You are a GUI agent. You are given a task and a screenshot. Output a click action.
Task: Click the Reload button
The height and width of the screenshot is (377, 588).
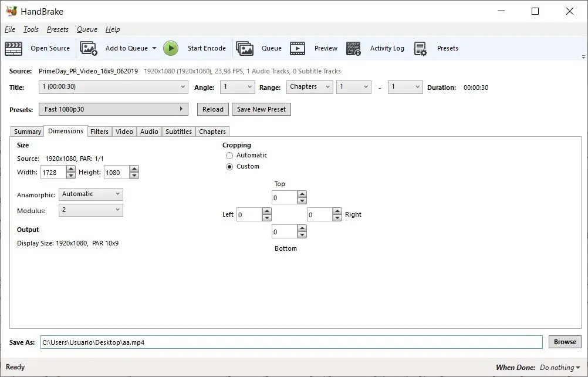212,109
